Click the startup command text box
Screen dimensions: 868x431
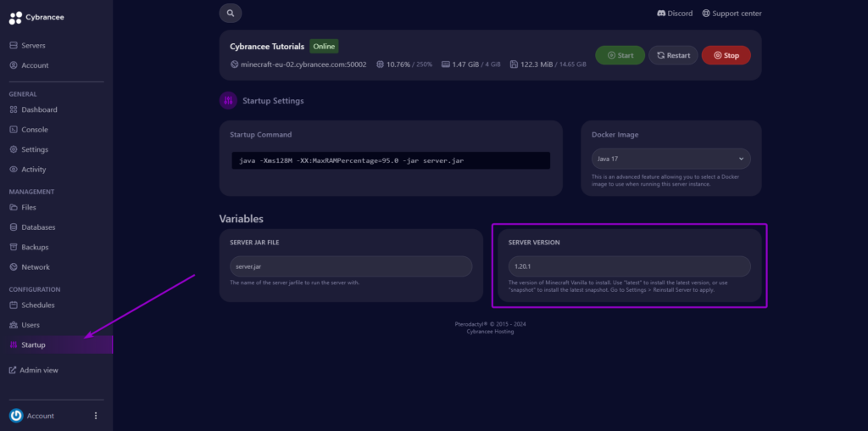[391, 160]
